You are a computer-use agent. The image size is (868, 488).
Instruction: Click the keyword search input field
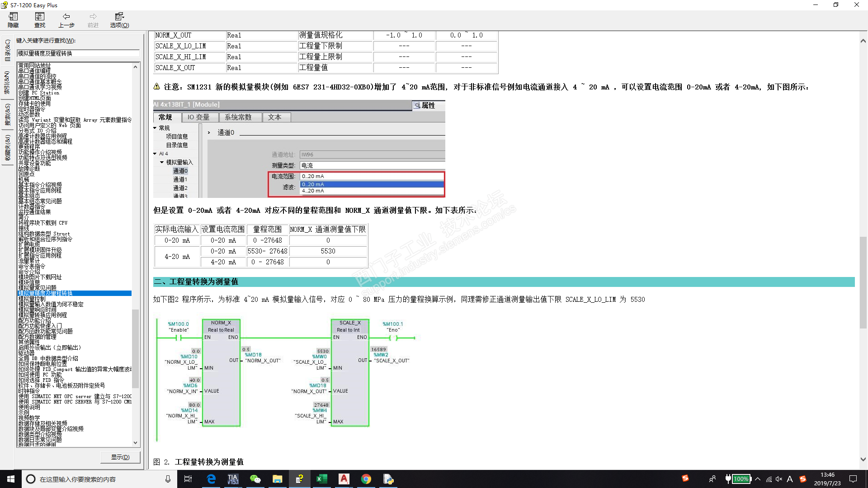(x=78, y=53)
